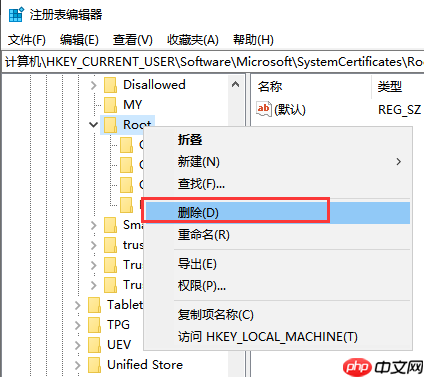Select the MY registry key
The width and height of the screenshot is (424, 377).
coord(133,105)
